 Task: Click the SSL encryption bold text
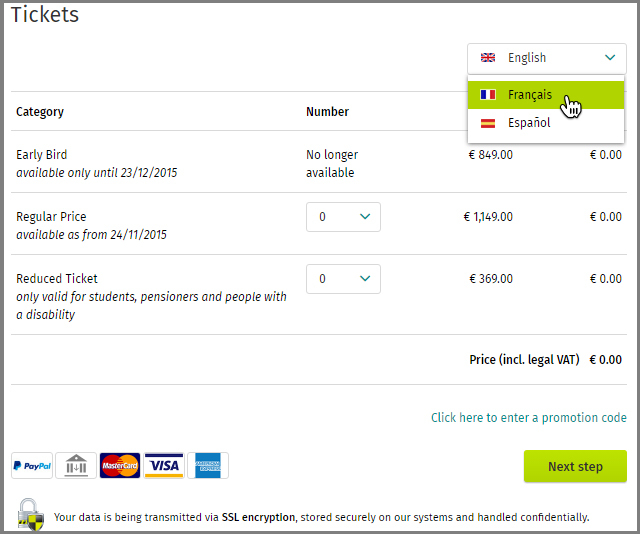(x=258, y=518)
